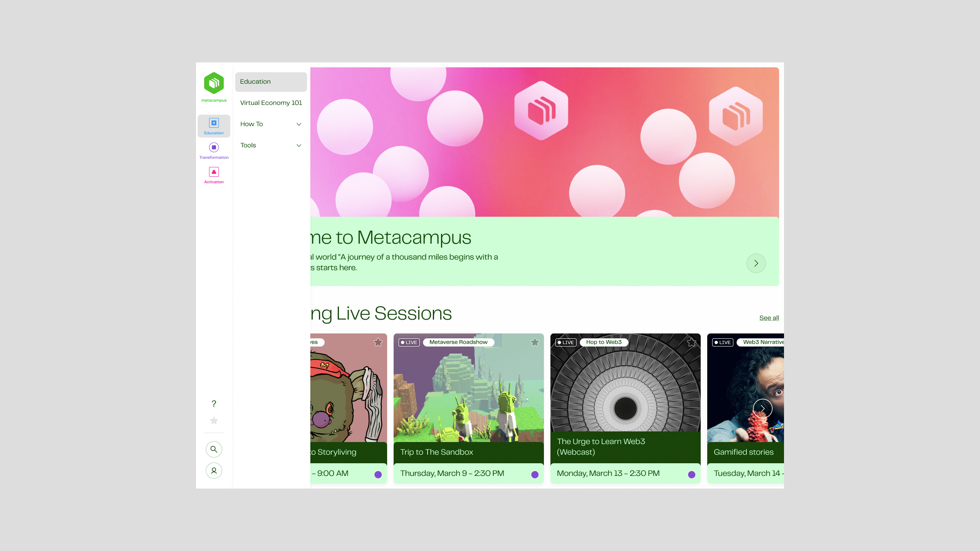Favorite the Trip to The Sandbox star
The height and width of the screenshot is (551, 980).
click(535, 342)
